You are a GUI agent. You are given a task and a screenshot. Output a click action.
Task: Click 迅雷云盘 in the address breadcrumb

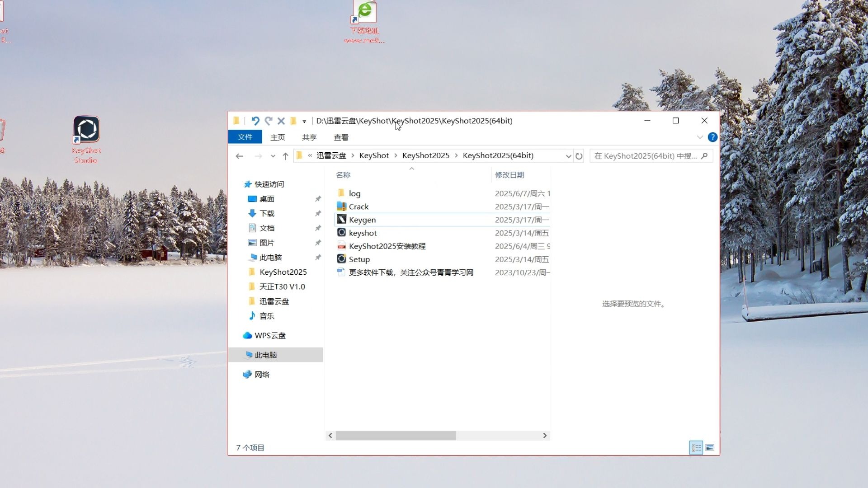(331, 155)
